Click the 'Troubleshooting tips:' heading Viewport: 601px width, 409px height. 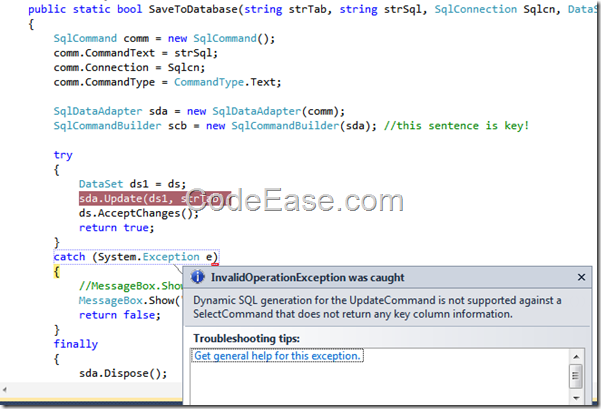click(245, 338)
